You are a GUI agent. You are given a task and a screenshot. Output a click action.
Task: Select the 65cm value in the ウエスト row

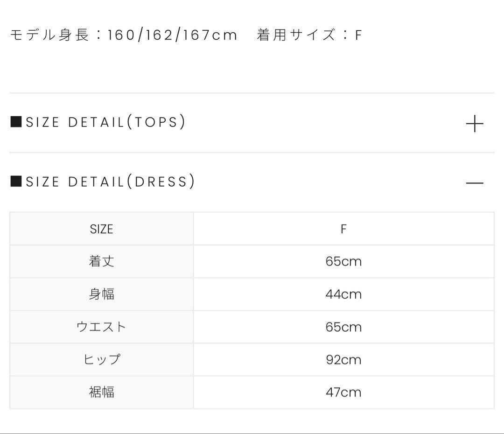click(343, 327)
